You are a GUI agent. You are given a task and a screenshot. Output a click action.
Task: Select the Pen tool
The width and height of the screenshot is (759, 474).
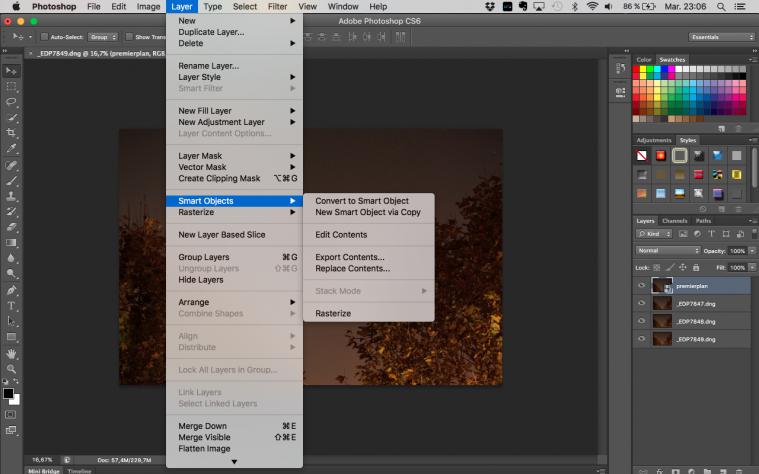11,291
